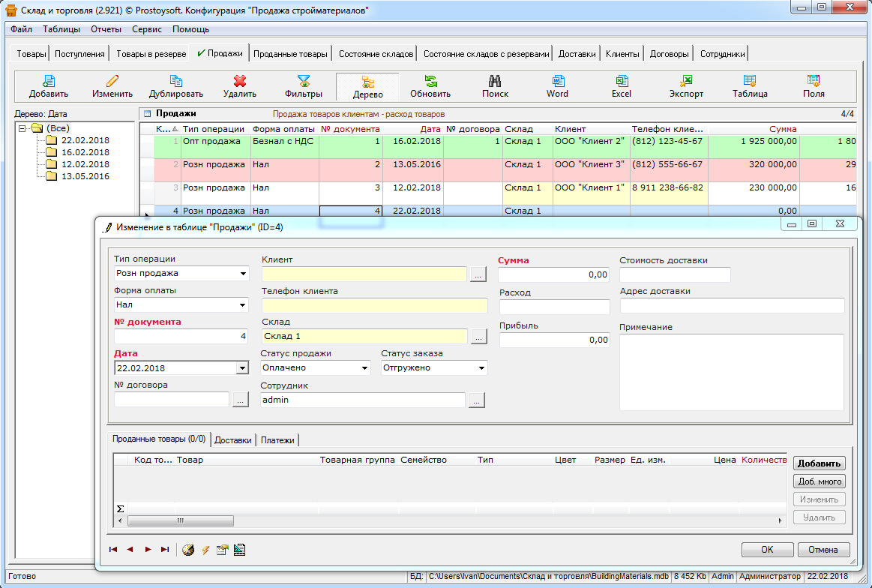Image resolution: width=872 pixels, height=588 pixels.
Task: Switch to Состояние складов tab
Action: click(376, 54)
